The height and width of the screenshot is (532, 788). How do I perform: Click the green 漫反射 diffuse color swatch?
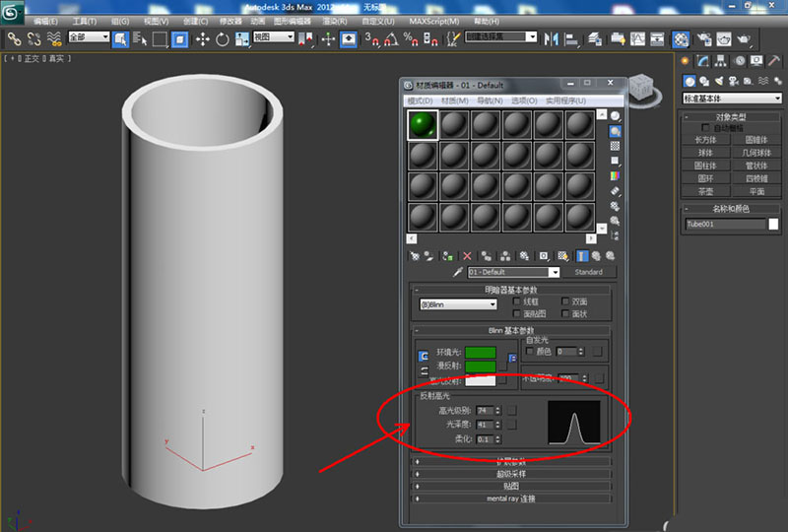(x=481, y=366)
